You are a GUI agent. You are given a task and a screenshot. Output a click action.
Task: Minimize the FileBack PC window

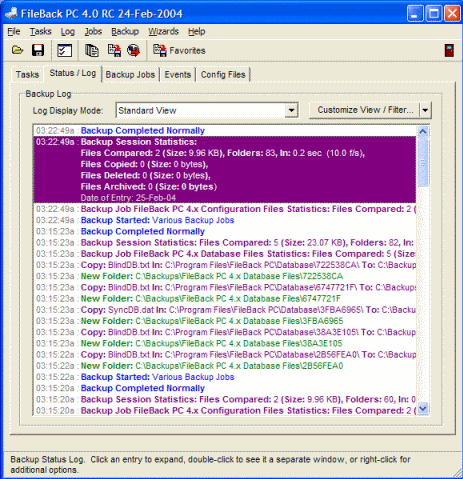tap(415, 14)
